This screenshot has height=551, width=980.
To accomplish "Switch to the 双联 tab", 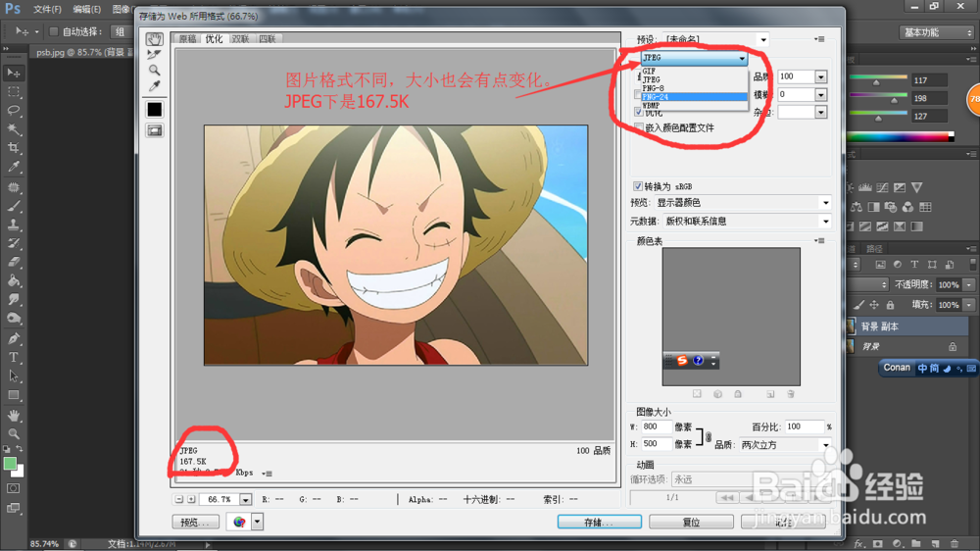I will (241, 39).
